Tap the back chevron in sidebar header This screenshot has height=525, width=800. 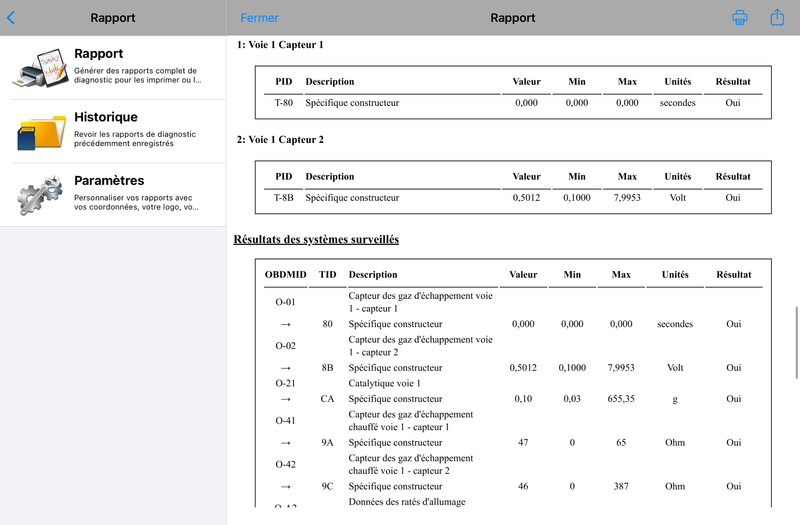(x=11, y=18)
